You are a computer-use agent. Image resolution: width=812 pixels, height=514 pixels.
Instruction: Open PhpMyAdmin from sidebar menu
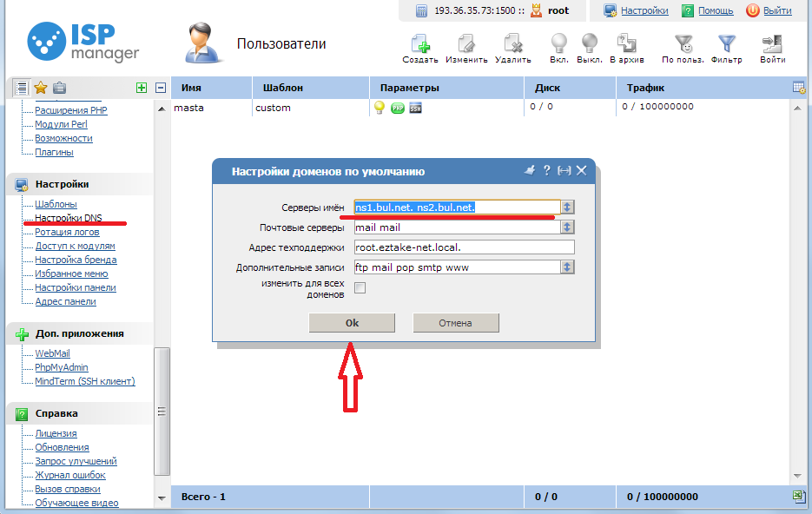[x=61, y=367]
